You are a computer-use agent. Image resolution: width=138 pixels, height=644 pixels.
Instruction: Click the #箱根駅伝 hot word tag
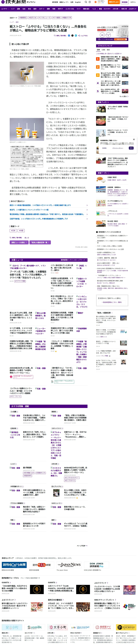point(23,18)
